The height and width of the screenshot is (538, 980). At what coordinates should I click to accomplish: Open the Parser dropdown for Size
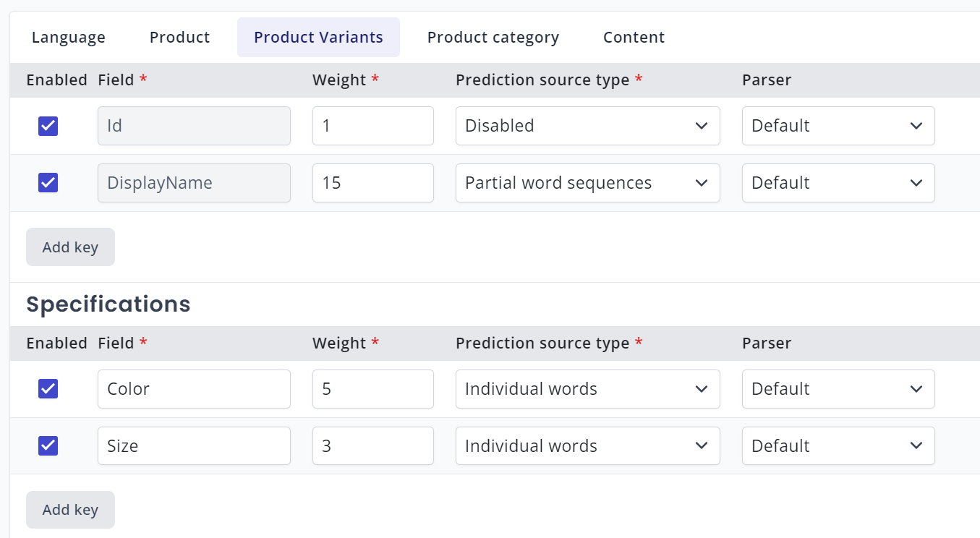838,445
